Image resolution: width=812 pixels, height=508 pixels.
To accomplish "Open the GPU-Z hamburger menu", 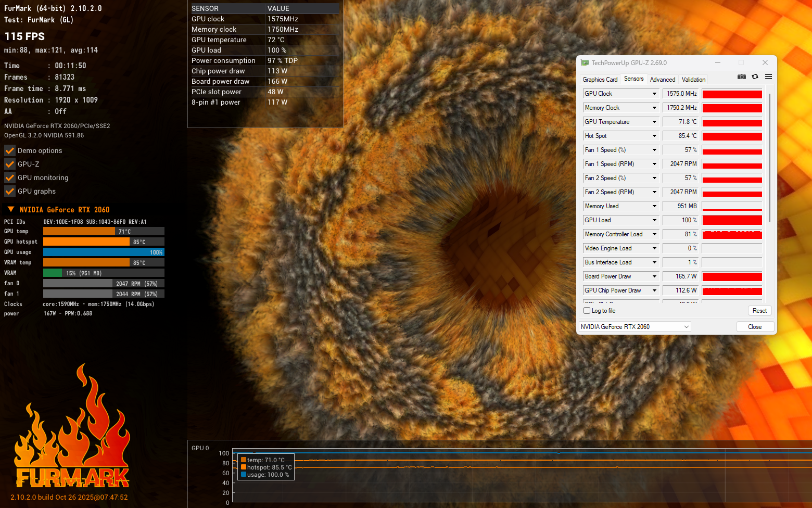I will click(x=768, y=77).
